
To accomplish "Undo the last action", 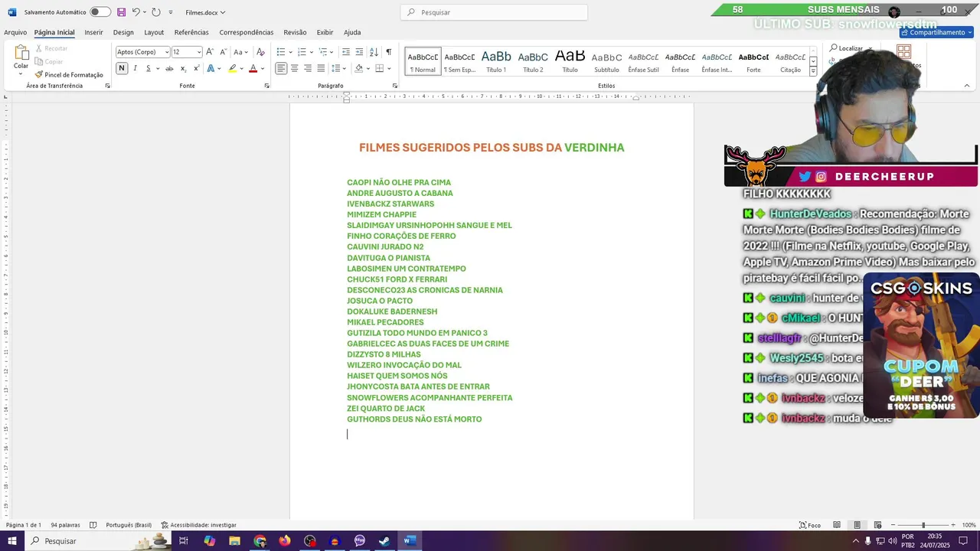I will pos(136,12).
